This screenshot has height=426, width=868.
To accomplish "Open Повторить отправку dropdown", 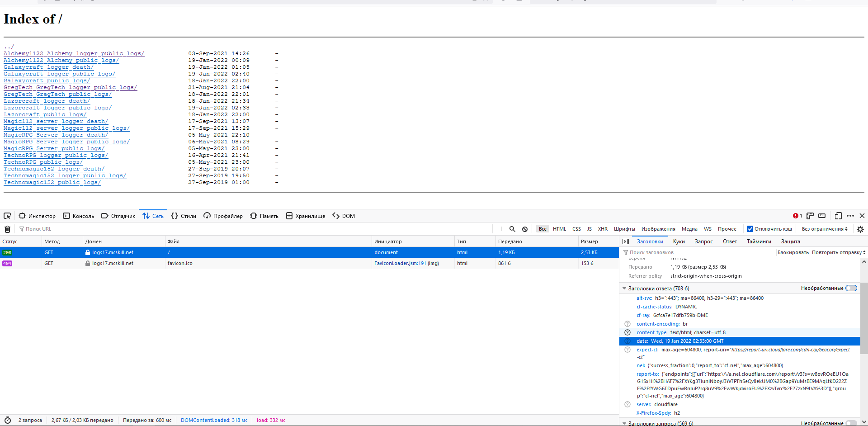I will [839, 252].
